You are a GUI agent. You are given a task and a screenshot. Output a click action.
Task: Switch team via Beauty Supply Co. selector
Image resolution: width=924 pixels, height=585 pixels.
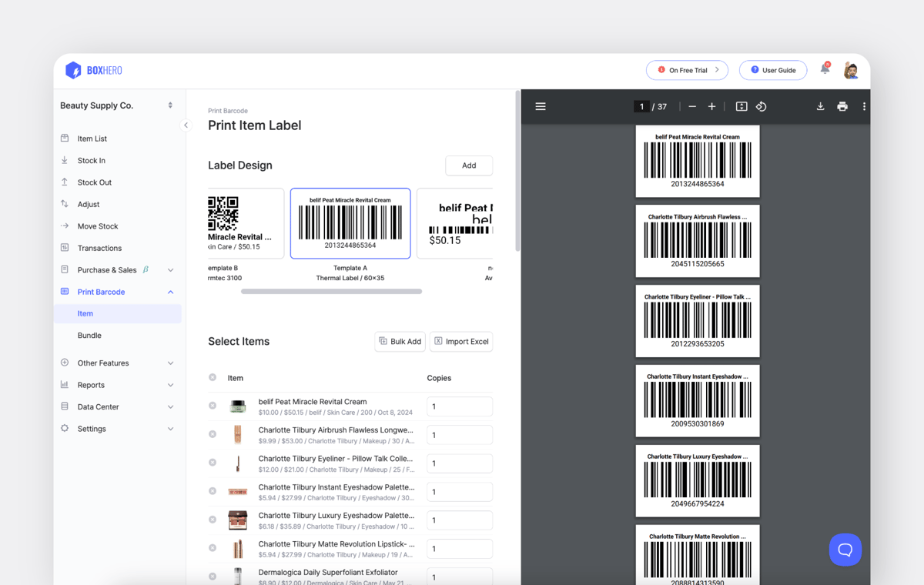tap(117, 105)
